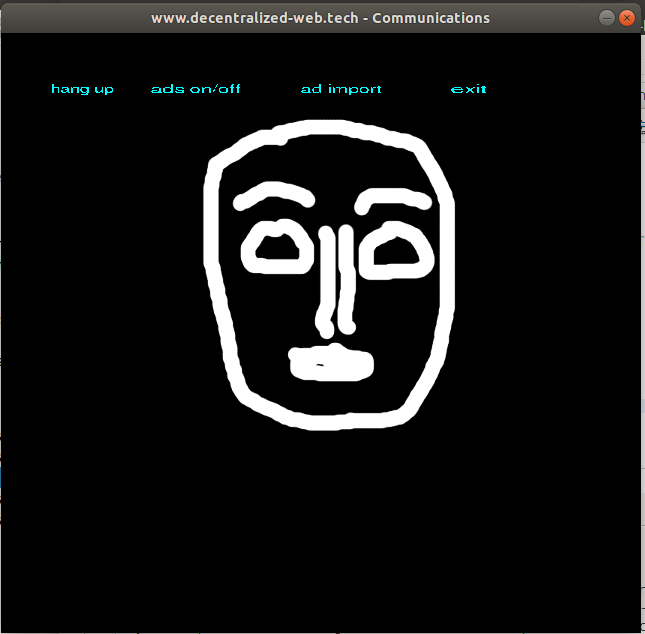
Task: Toggle ads on/off
Action: point(195,89)
